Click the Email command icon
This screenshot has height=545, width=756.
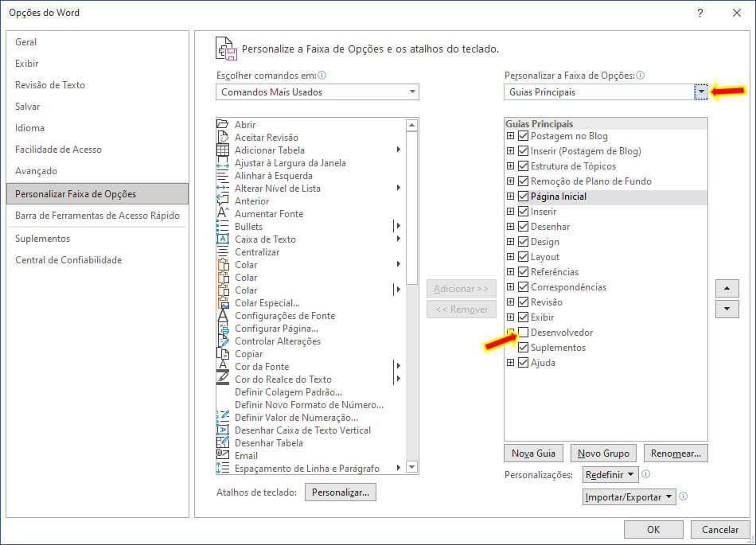222,455
